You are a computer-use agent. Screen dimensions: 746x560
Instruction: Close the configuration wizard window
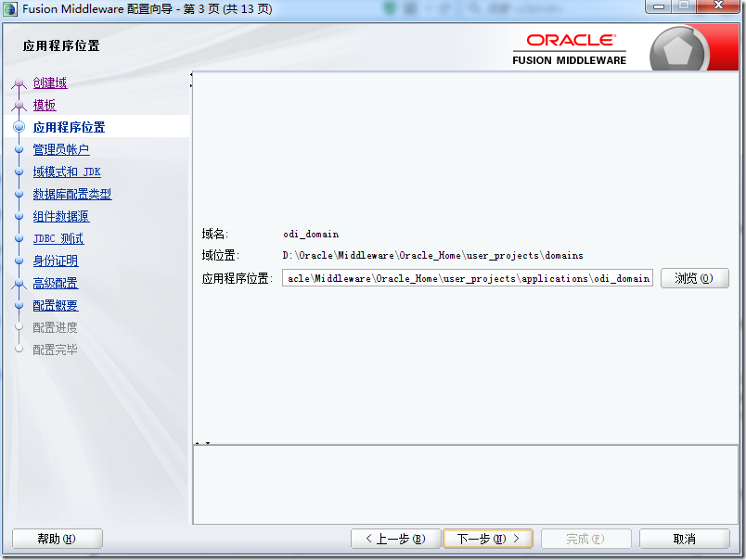(718, 6)
